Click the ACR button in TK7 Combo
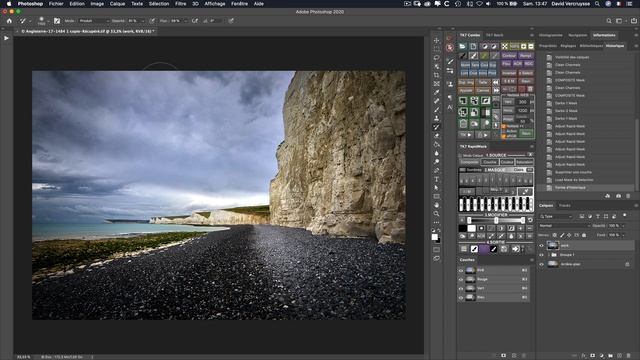Screen dimensions: 640x360 coord(518,64)
